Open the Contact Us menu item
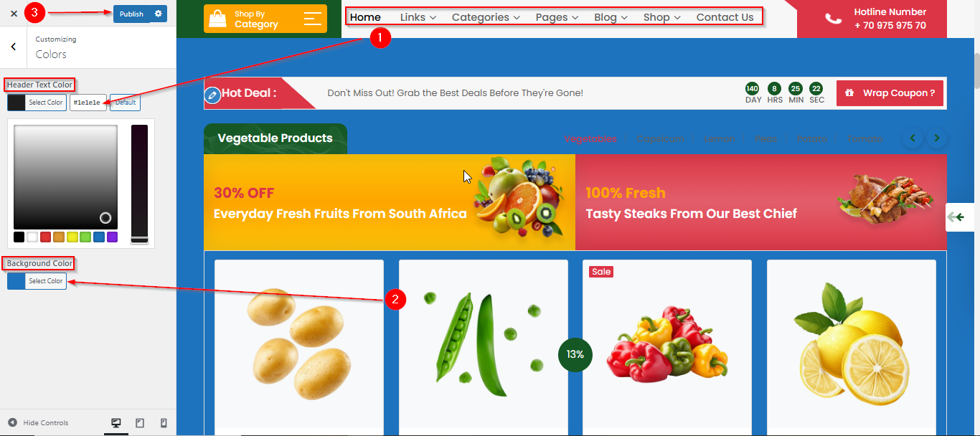This screenshot has height=436, width=980. (x=725, y=17)
